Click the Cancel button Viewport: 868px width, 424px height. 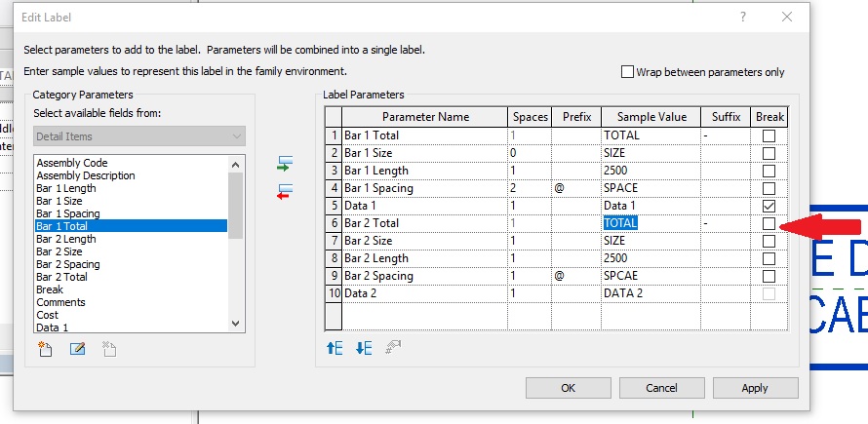tap(661, 388)
